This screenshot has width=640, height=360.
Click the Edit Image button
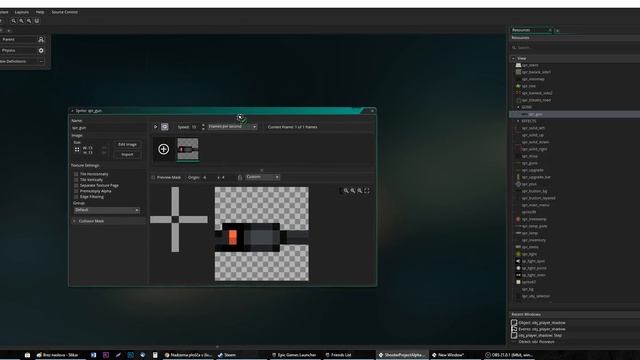click(x=127, y=144)
